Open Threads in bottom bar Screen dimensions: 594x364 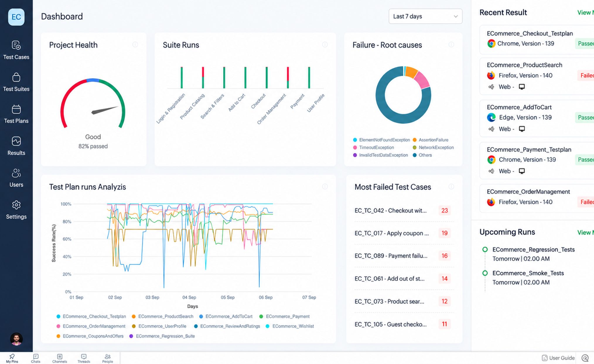click(84, 358)
